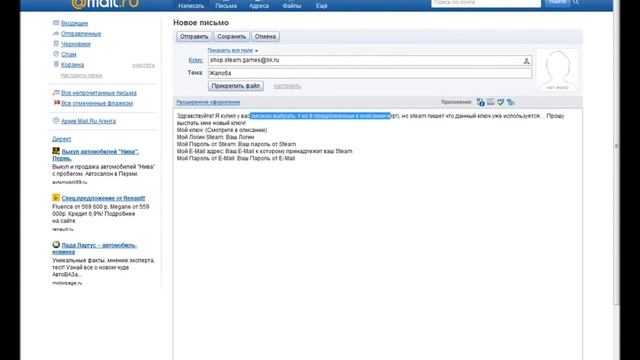The image size is (640, 360).
Task: Focus the Тема subject field
Action: click(370, 73)
